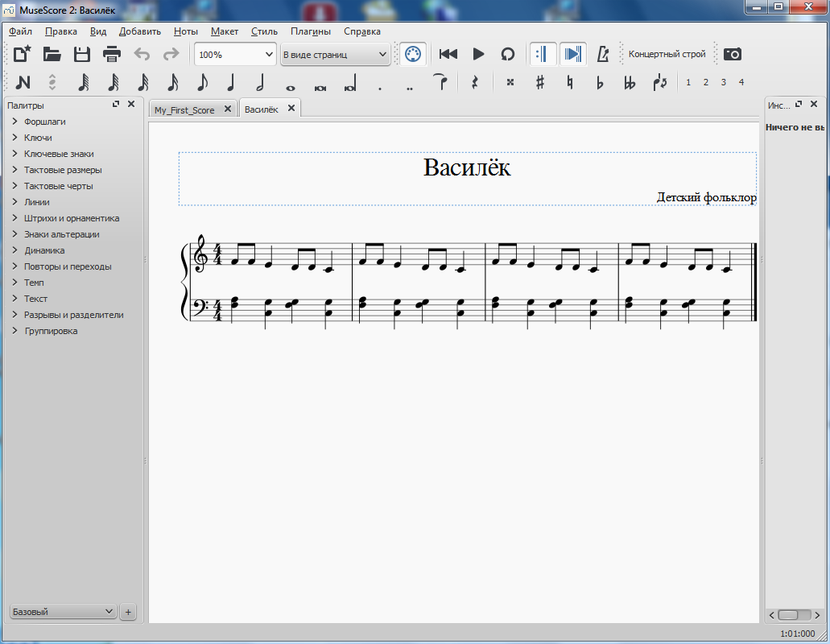Screen dimensions: 830x644
Task: Open the Плагины menu
Action: click(x=311, y=31)
